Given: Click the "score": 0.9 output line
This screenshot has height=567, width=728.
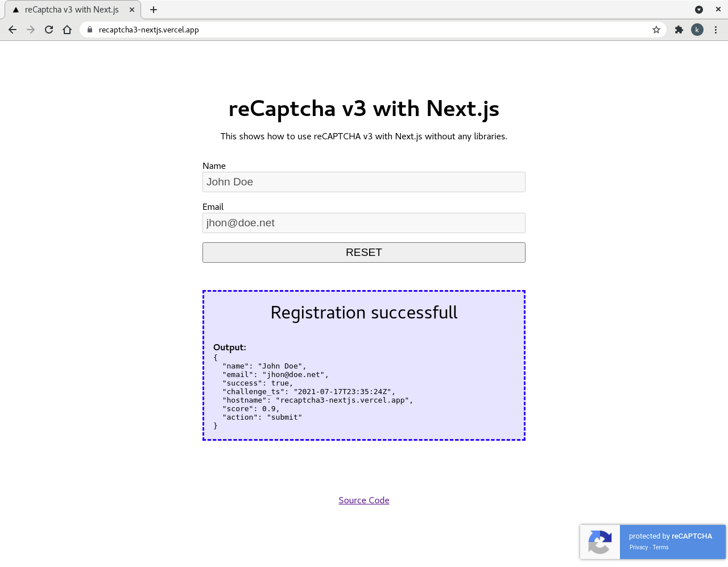Looking at the screenshot, I should point(251,409).
